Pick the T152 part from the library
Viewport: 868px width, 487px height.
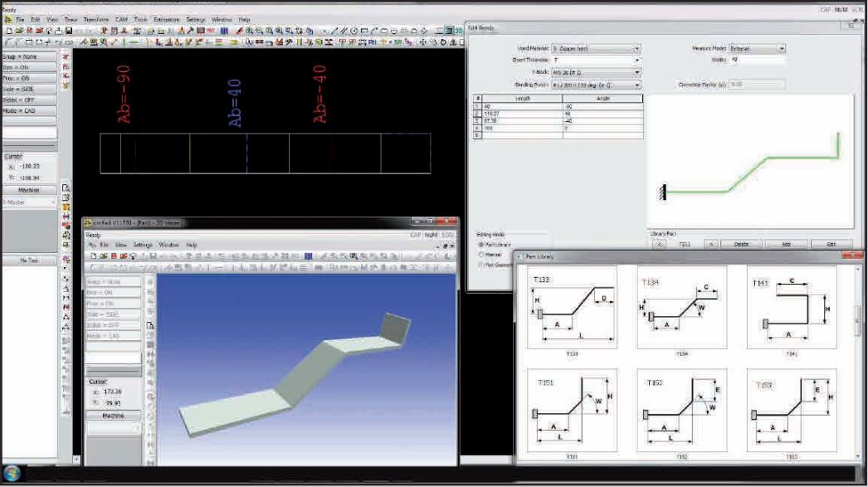(681, 409)
